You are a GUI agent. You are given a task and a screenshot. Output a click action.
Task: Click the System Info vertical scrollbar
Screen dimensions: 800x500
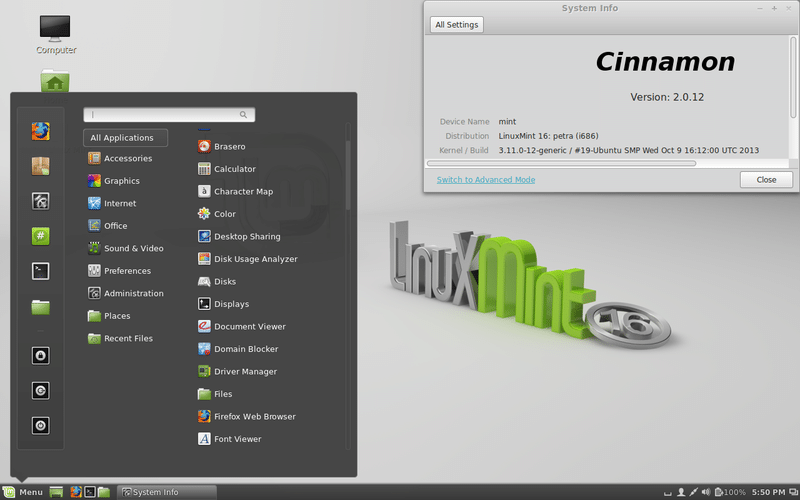click(793, 77)
